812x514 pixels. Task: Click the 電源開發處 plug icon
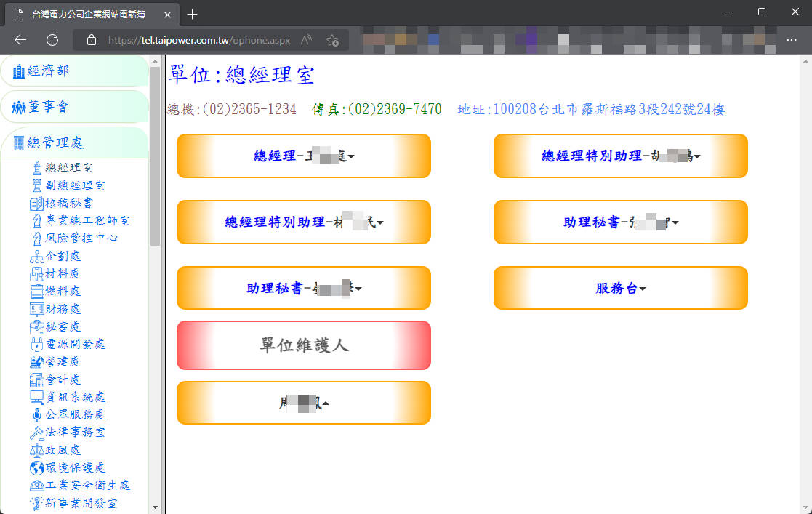(x=37, y=344)
